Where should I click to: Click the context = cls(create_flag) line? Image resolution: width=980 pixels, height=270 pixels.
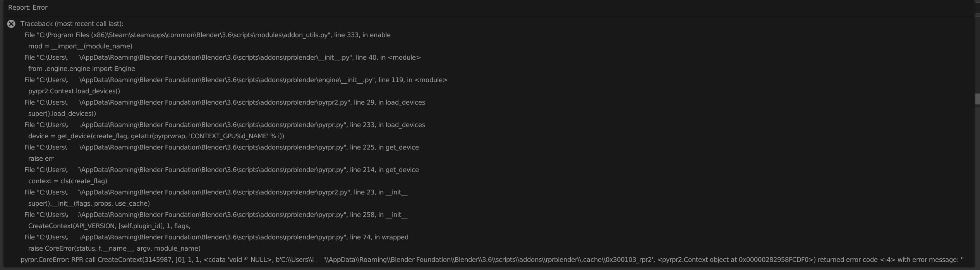(x=67, y=181)
